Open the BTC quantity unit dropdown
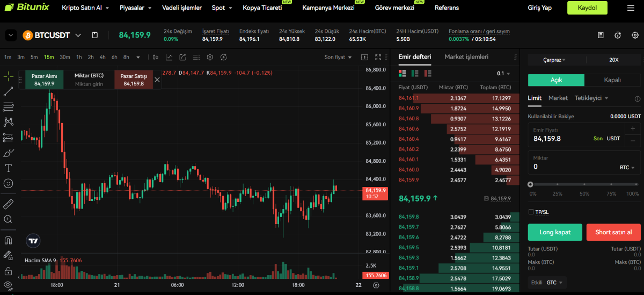The image size is (644, 295). (627, 168)
